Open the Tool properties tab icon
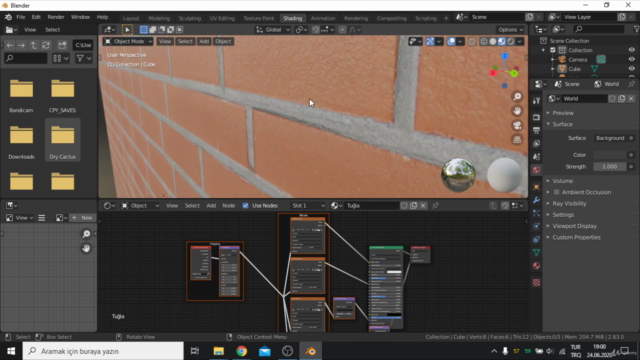Viewport: 640px width, 360px height. pos(536,100)
